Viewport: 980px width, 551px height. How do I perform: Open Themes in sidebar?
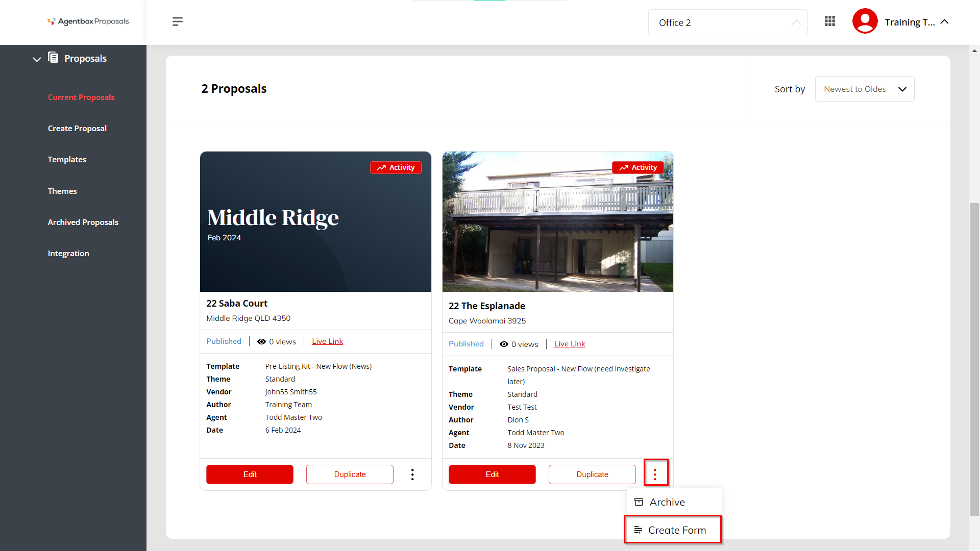point(62,191)
